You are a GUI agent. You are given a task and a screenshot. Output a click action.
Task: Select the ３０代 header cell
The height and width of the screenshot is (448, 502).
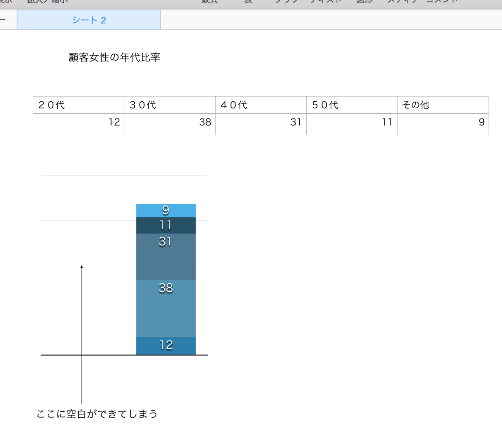(170, 105)
